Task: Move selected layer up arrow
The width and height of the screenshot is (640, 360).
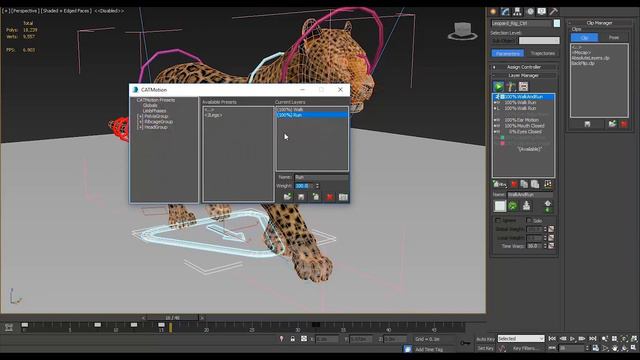Action: (548, 203)
